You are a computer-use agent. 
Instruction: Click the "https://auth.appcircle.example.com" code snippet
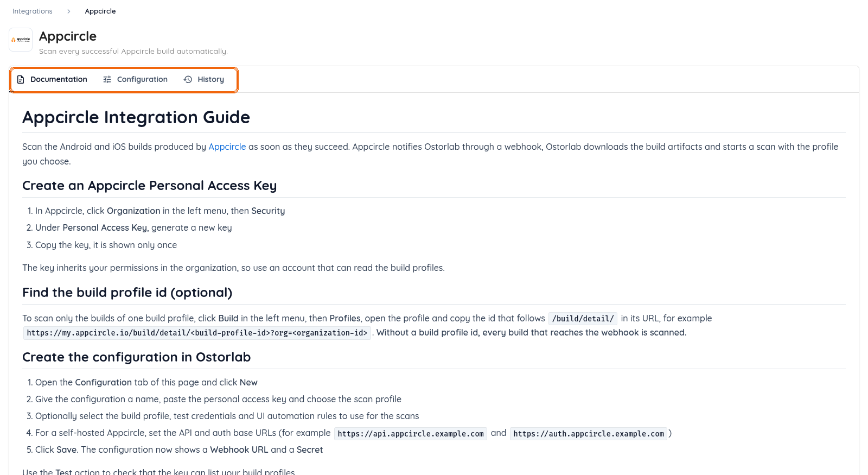[589, 434]
